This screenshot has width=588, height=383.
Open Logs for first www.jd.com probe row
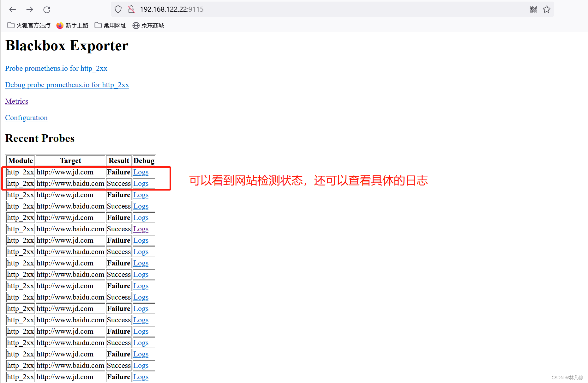pos(141,172)
